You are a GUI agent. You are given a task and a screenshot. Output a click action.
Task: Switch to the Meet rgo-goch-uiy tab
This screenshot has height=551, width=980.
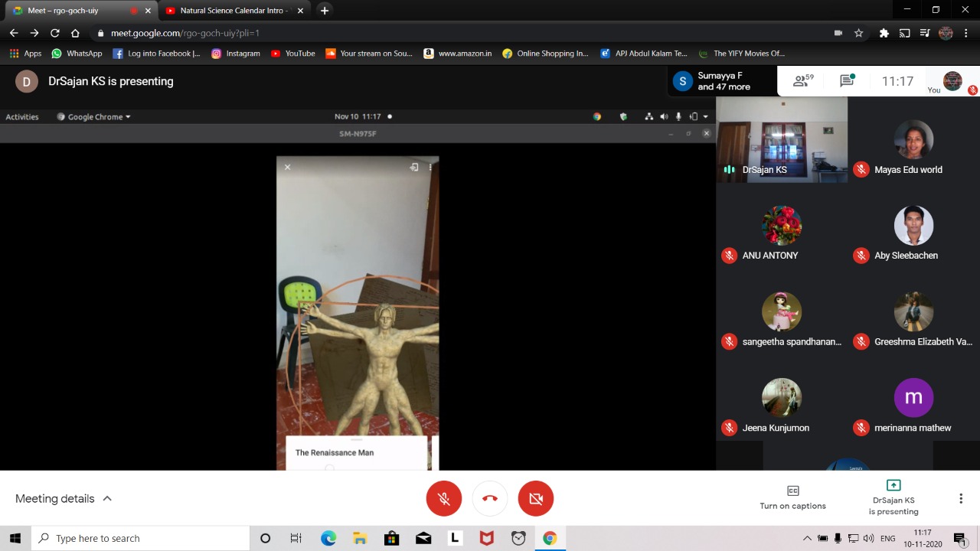coord(80,11)
